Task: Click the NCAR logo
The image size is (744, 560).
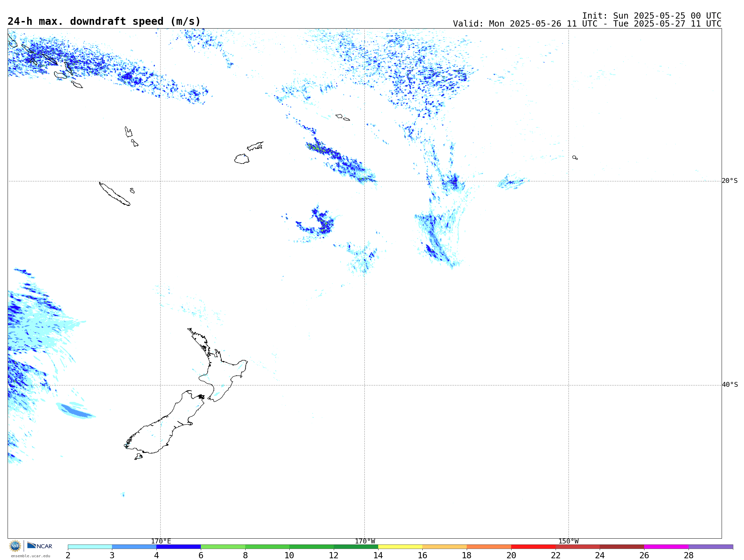Action: (40, 546)
